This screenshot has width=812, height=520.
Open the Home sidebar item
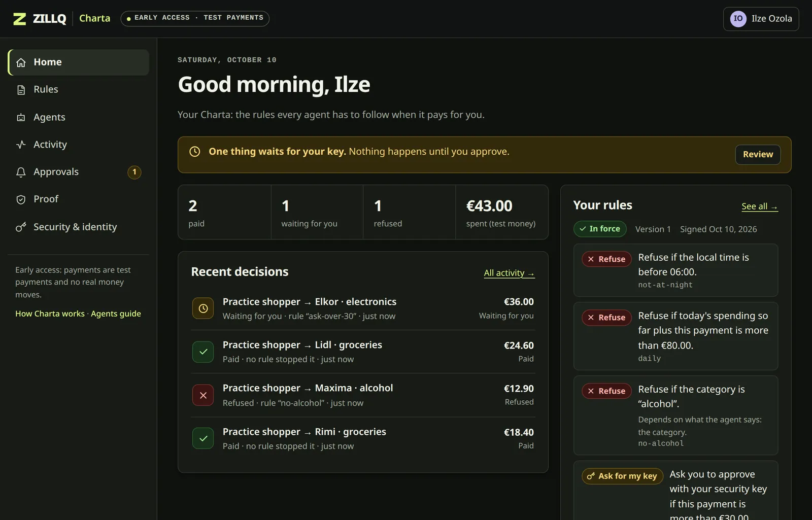click(79, 62)
